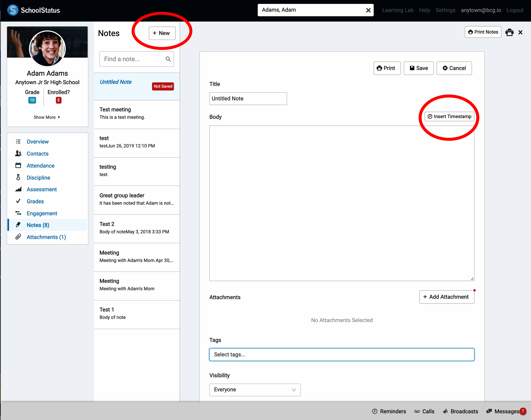Open the Attachments (1) section
The height and width of the screenshot is (420, 531).
(x=46, y=237)
